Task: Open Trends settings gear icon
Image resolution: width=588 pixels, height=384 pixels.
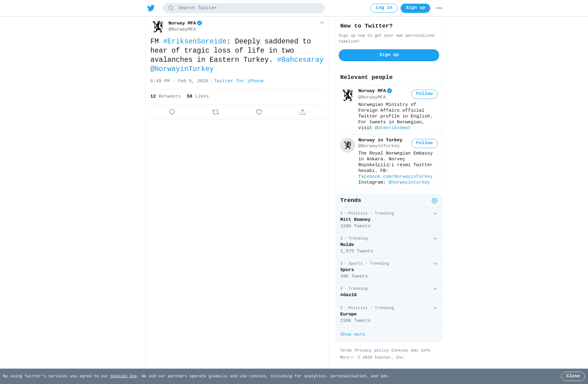Action: [435, 201]
